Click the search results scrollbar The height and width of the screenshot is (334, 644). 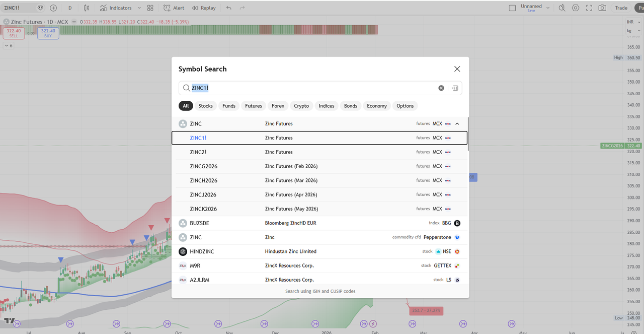tap(468, 134)
